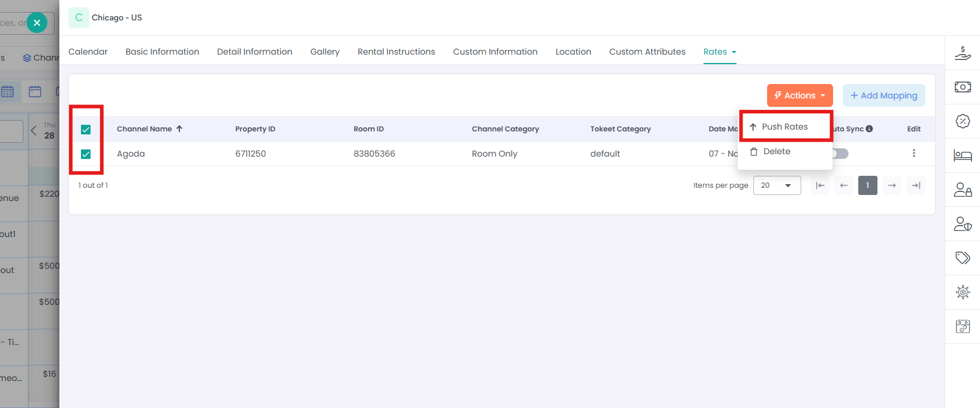Choose Push Rates from Actions menu
This screenshot has height=408, width=980.
click(x=786, y=127)
